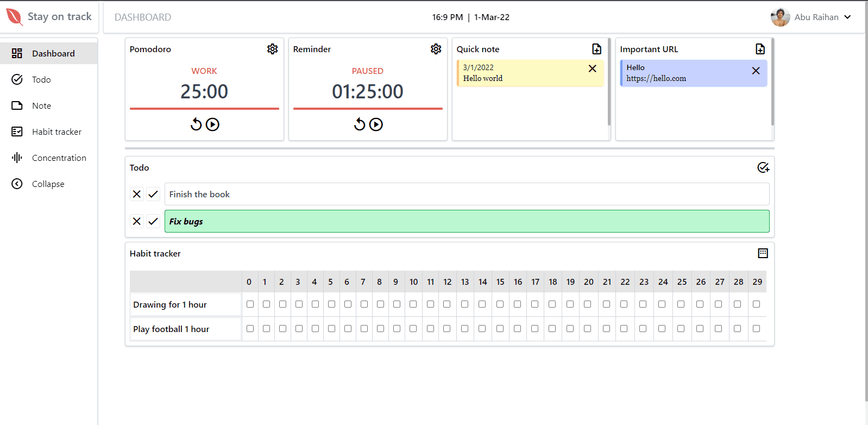The height and width of the screenshot is (425, 868).
Task: Check day 29 for Play football 1 hour
Action: click(x=756, y=329)
